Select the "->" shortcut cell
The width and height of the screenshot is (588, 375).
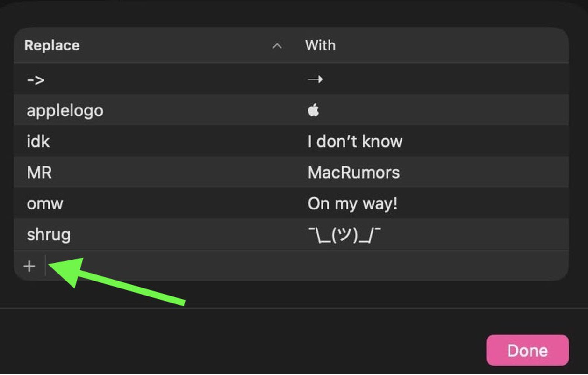click(x=36, y=79)
